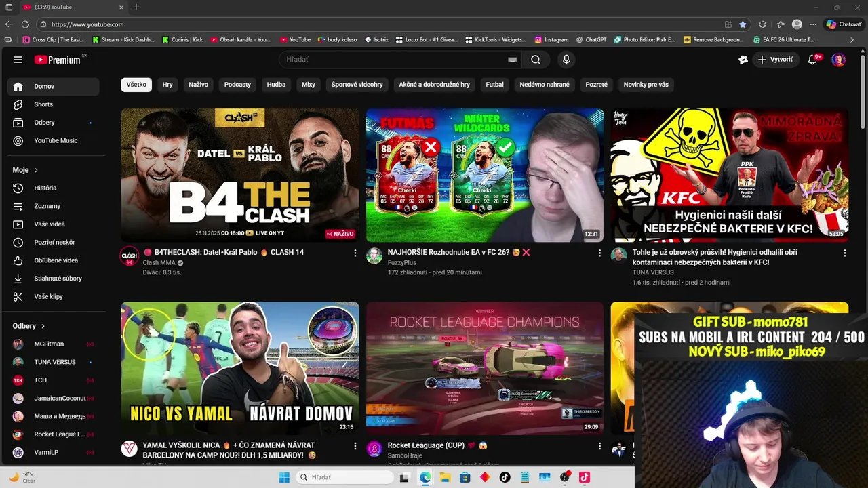Open JamaicanCoconut subscription
Image resolution: width=868 pixels, height=488 pixels.
coord(54,398)
